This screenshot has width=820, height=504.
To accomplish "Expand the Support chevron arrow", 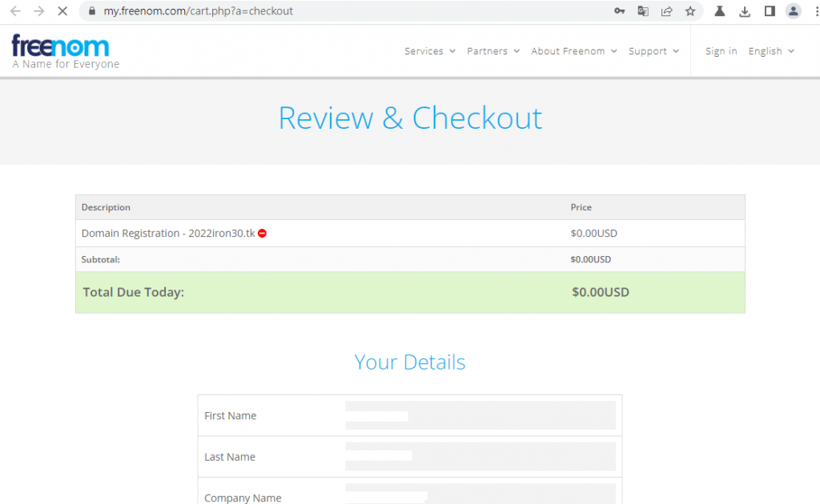I will (x=676, y=51).
